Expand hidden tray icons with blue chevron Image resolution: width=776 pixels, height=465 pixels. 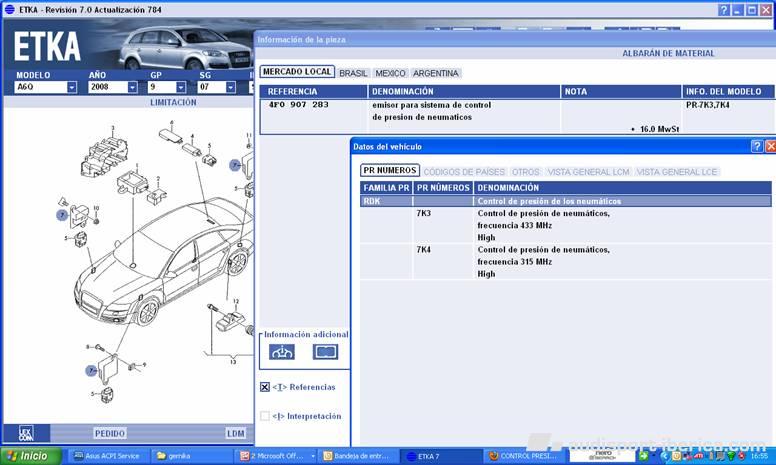coord(665,456)
